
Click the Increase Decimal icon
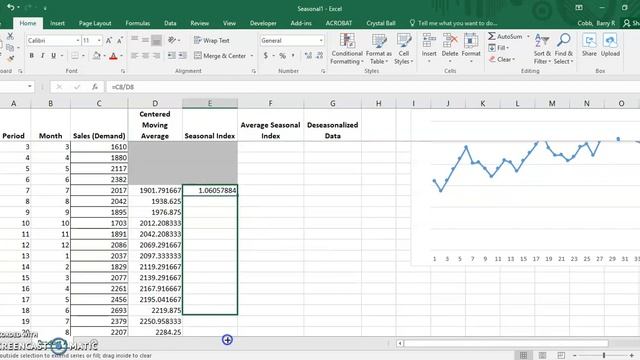pos(308,56)
